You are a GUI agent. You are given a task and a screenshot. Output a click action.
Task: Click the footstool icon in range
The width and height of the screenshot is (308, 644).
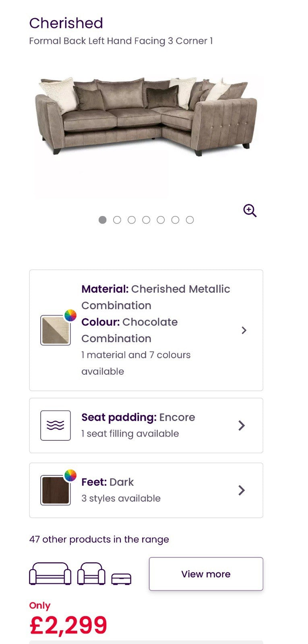[x=121, y=579]
